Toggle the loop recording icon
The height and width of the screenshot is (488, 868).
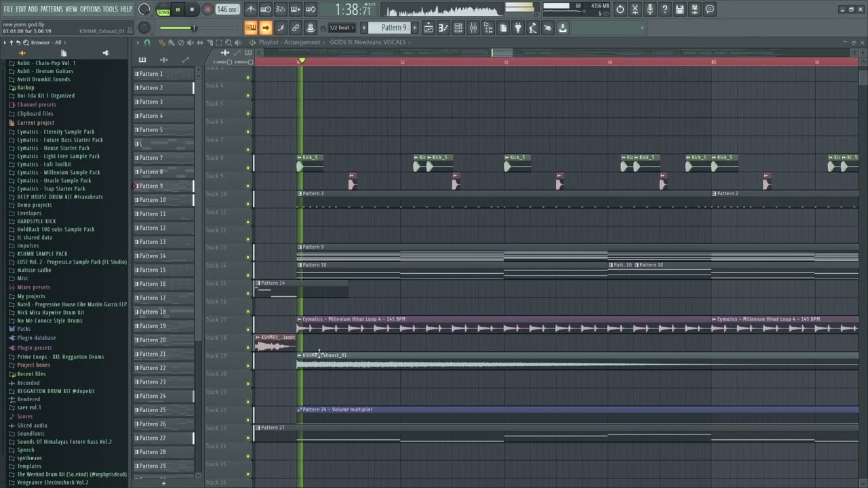(x=311, y=9)
